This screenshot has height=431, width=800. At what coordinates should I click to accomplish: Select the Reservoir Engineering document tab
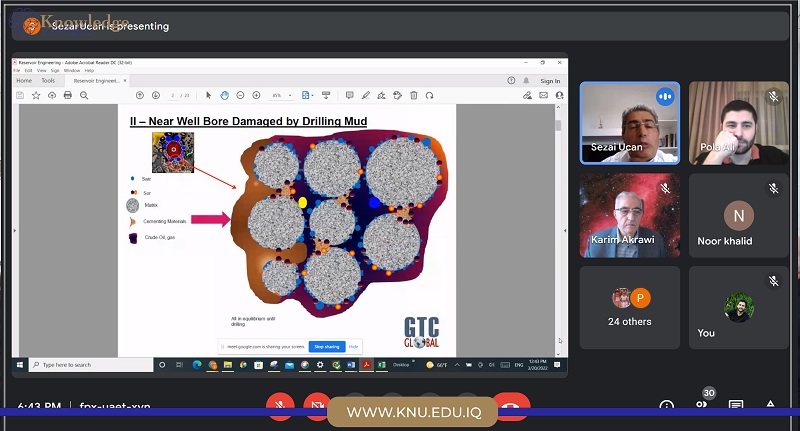pos(96,81)
